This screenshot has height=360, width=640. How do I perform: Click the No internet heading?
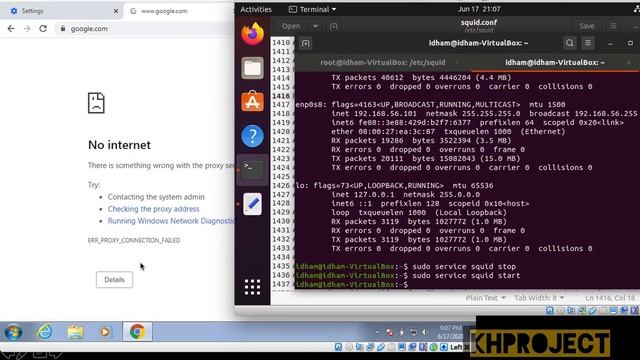(x=119, y=145)
